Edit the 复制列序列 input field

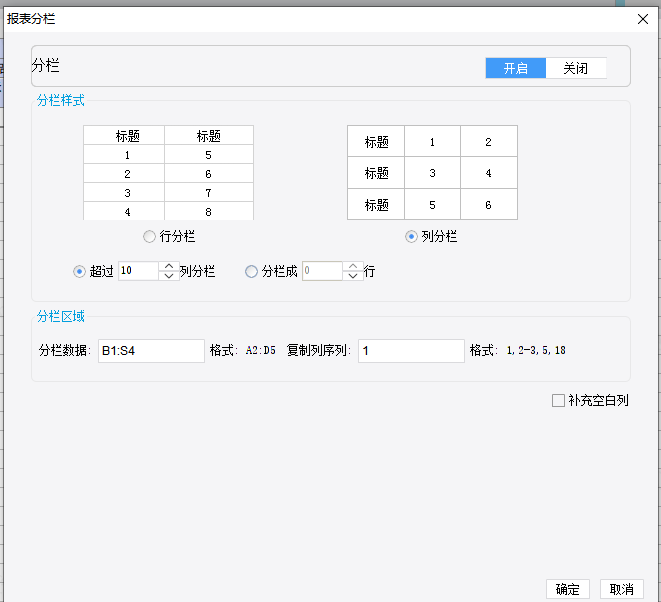(x=411, y=351)
